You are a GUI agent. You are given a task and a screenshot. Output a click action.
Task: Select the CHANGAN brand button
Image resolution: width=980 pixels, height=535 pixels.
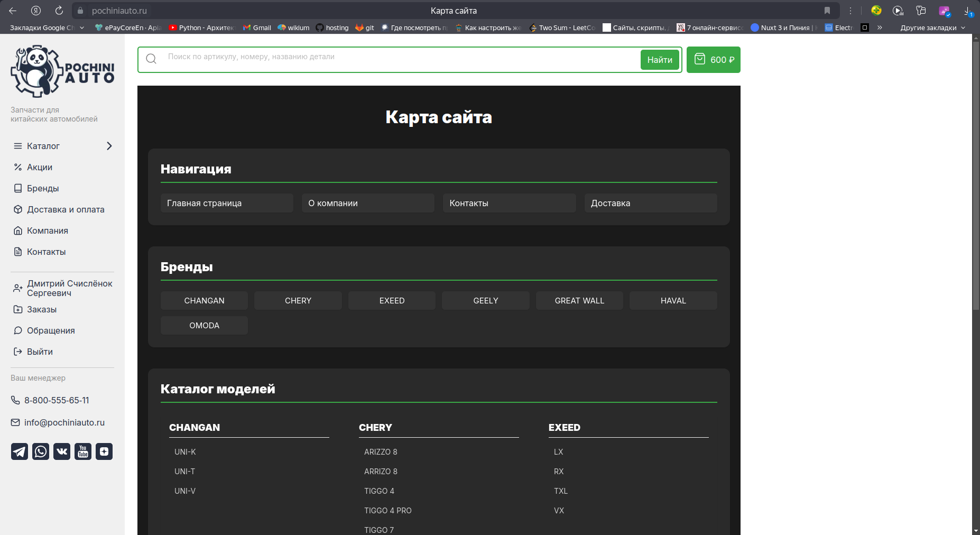[204, 300]
